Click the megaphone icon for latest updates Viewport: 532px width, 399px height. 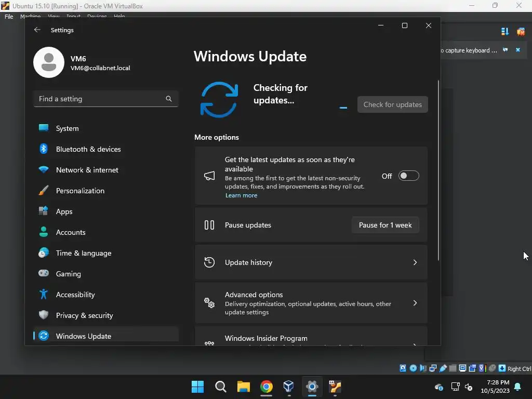pos(209,176)
